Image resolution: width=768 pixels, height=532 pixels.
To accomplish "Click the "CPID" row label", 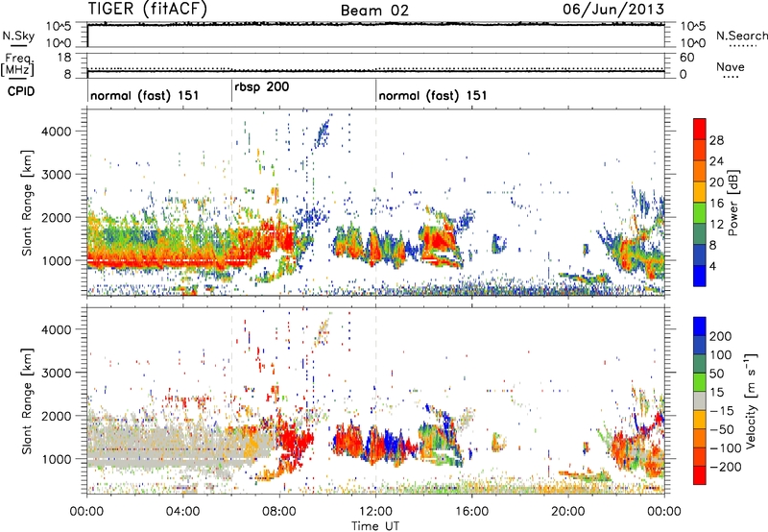I will pos(21,91).
